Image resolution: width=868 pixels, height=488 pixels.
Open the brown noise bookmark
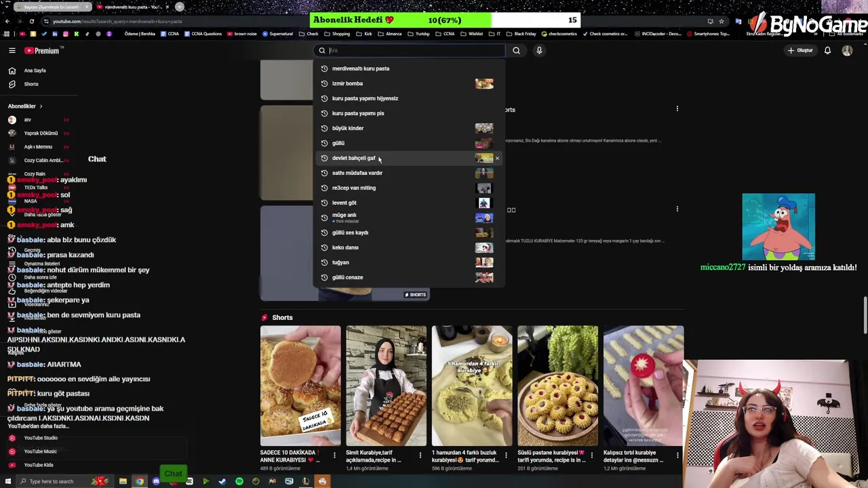[243, 34]
